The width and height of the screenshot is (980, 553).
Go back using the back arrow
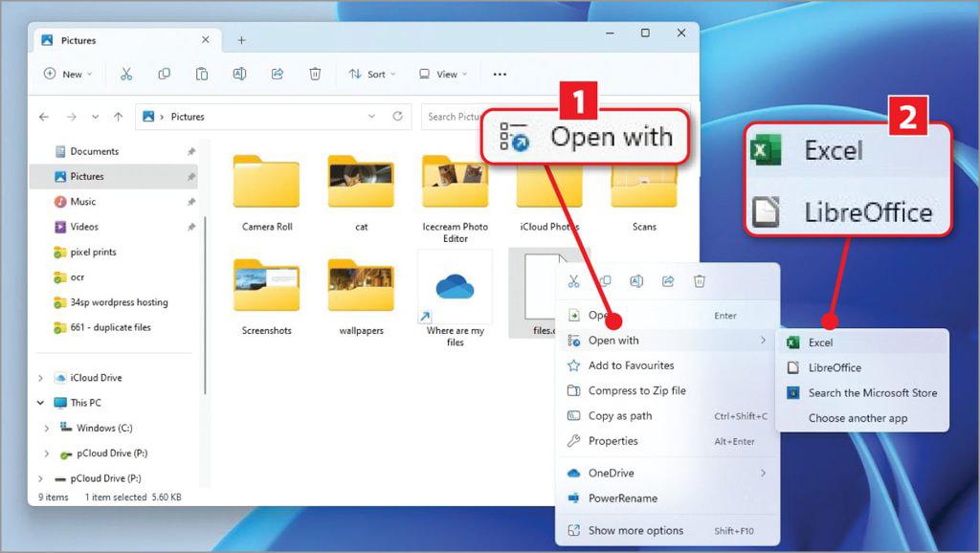(44, 117)
